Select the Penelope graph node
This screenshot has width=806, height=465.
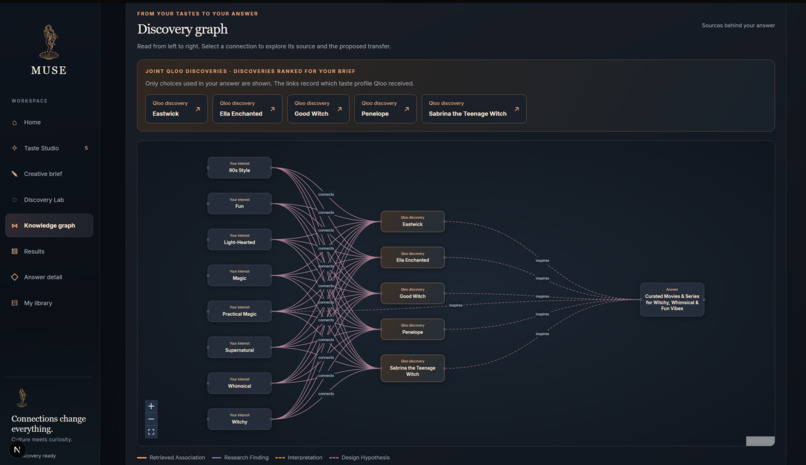click(x=413, y=329)
